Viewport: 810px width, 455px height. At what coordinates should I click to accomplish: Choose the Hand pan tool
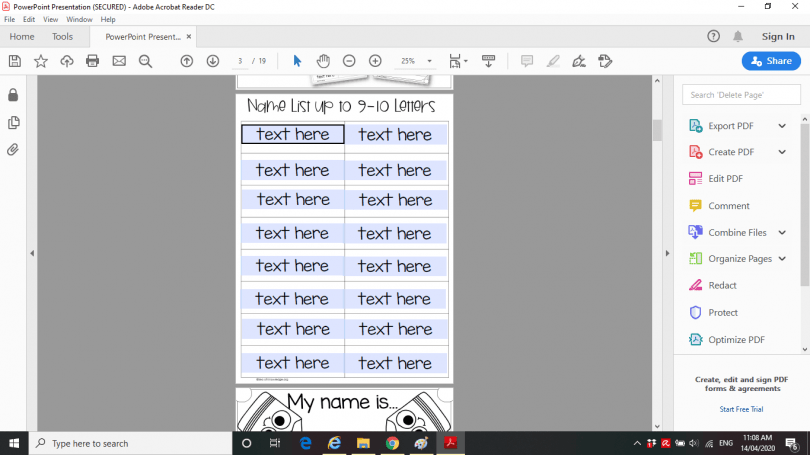[323, 61]
